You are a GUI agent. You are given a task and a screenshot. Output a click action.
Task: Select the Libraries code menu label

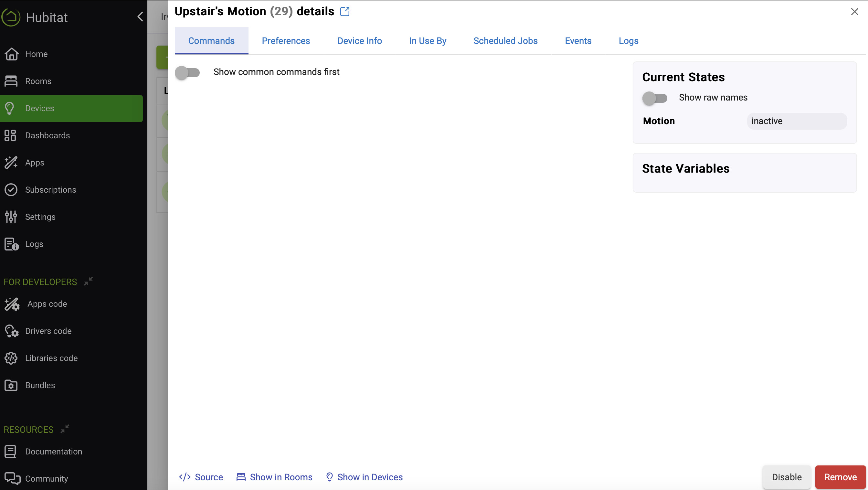[x=51, y=358]
